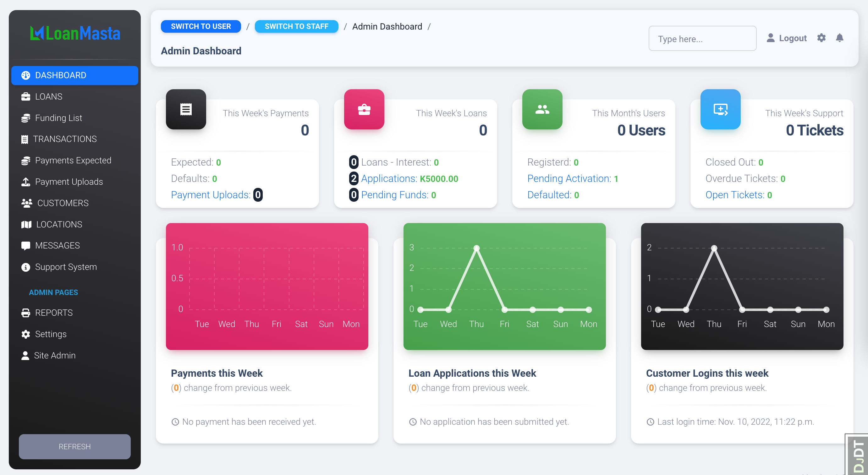
Task: Open LOCATIONS section
Action: (75, 225)
